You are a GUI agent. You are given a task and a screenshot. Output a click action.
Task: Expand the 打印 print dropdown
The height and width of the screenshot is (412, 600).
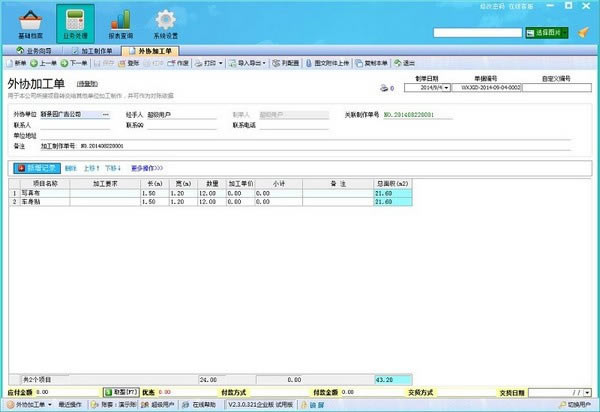[208, 63]
